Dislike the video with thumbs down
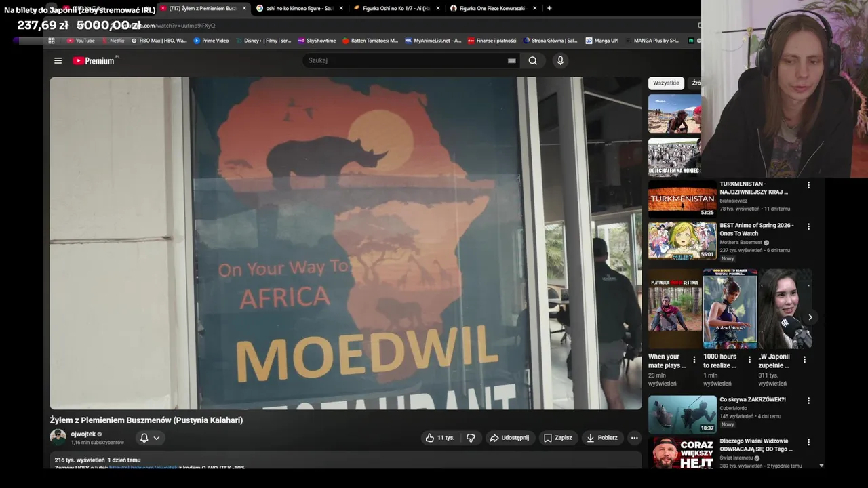The height and width of the screenshot is (488, 868). 471,438
